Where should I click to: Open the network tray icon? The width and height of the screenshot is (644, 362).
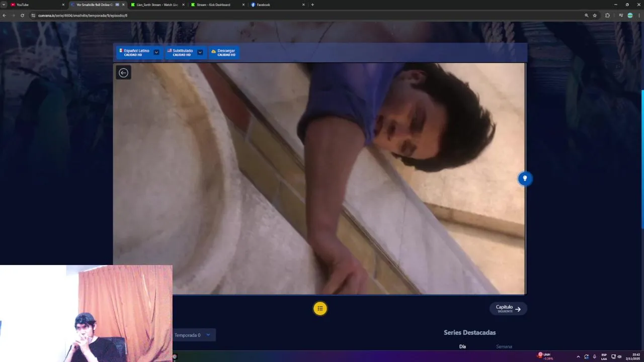click(x=613, y=356)
